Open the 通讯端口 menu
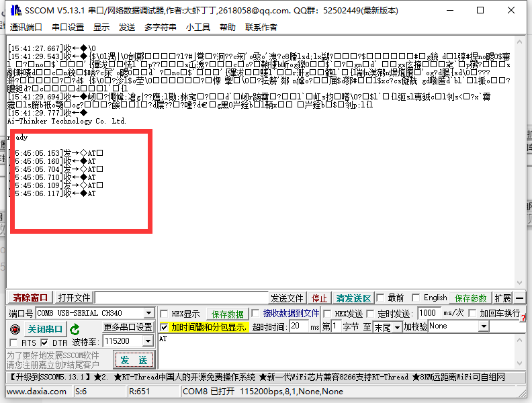This screenshot has height=403, width=532. pos(26,27)
